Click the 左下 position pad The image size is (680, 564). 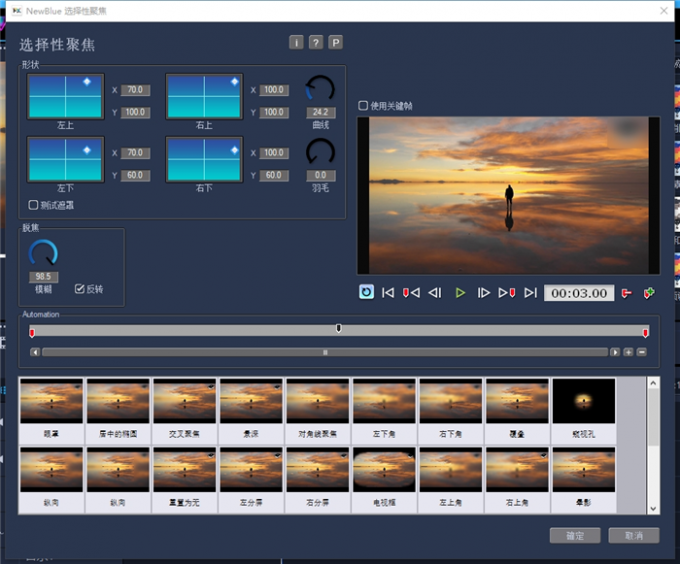click(65, 159)
